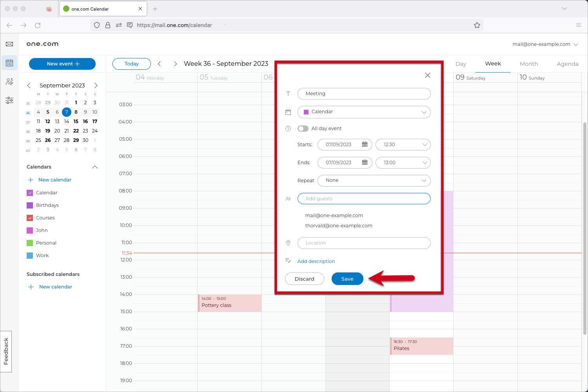This screenshot has width=588, height=392.
Task: Bookmark page with star icon
Action: tap(477, 25)
